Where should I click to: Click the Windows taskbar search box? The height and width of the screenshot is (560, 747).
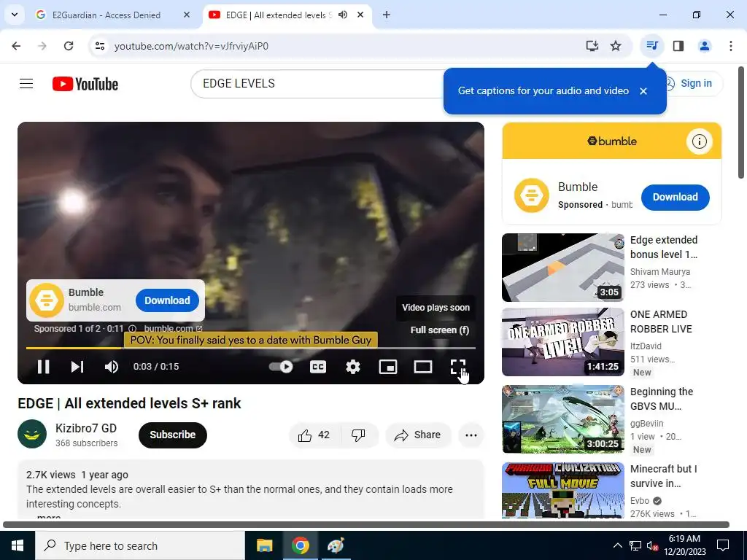click(x=140, y=545)
